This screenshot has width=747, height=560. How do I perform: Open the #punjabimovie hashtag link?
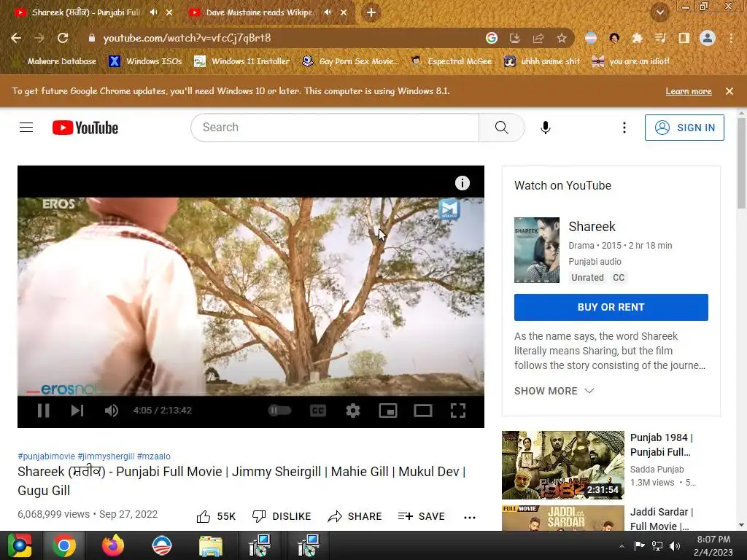click(46, 456)
